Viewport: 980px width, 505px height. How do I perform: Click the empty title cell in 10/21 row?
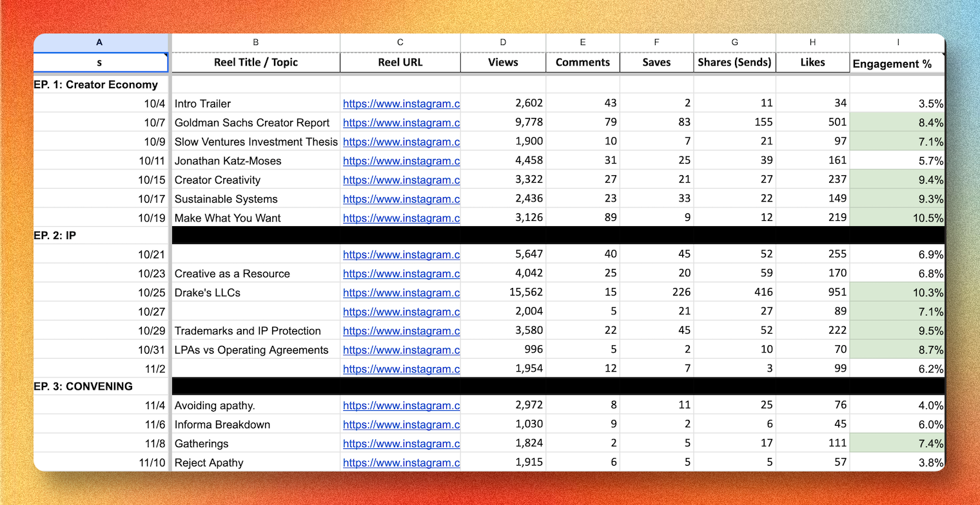pos(255,255)
